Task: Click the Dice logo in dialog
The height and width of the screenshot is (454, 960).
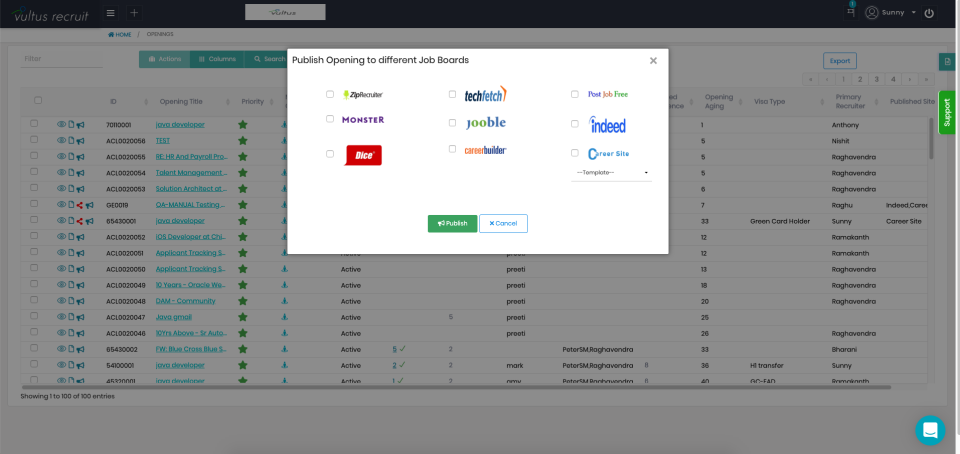Action: tap(363, 155)
